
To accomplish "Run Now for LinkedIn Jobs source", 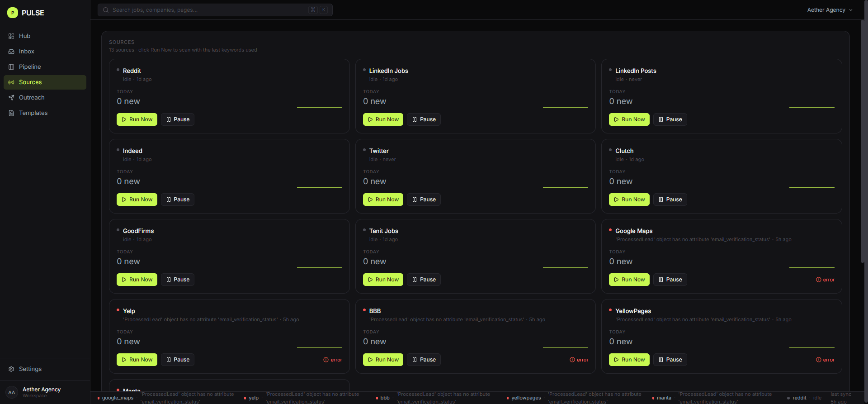I will click(383, 119).
